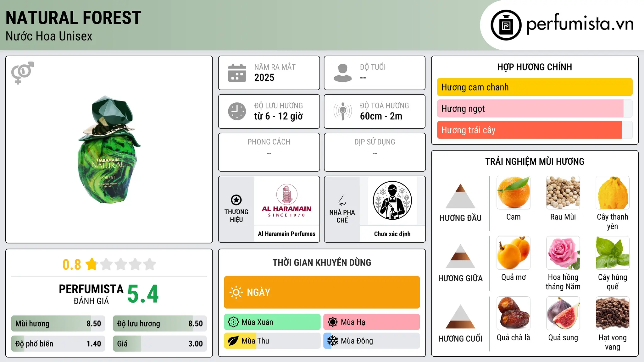Click the Mùa Đông season bar

coord(372,341)
